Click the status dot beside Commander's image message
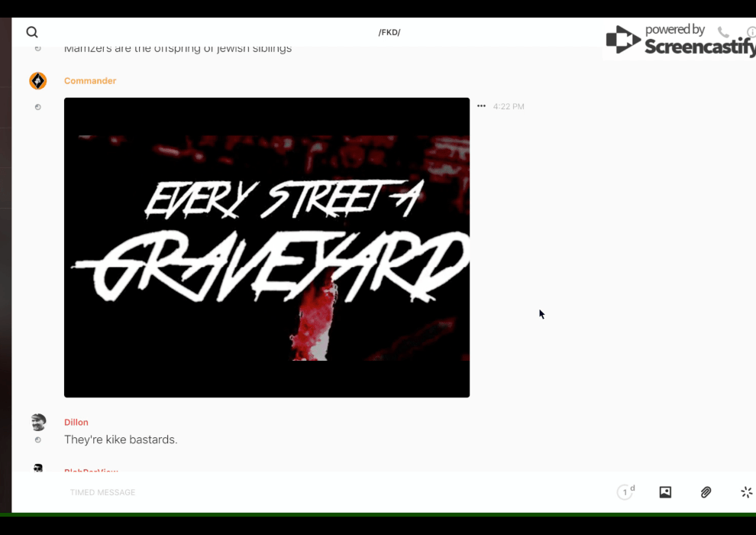Viewport: 756px width, 535px height. point(38,107)
